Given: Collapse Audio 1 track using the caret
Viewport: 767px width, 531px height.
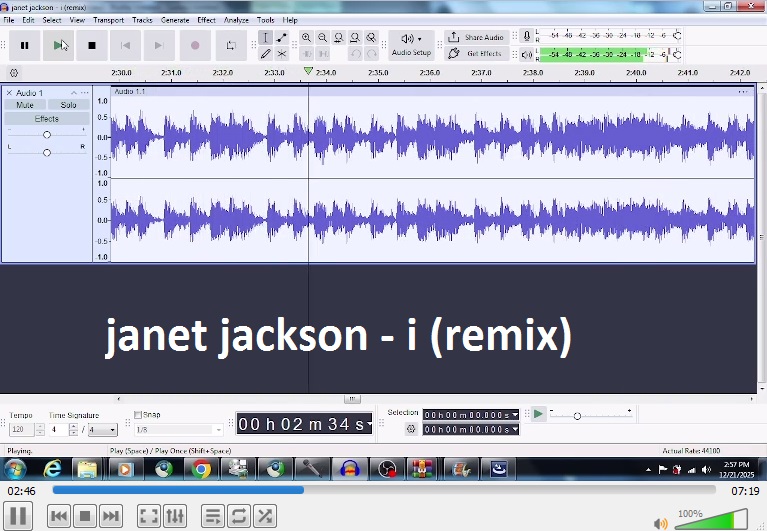Looking at the screenshot, I should coord(74,92).
